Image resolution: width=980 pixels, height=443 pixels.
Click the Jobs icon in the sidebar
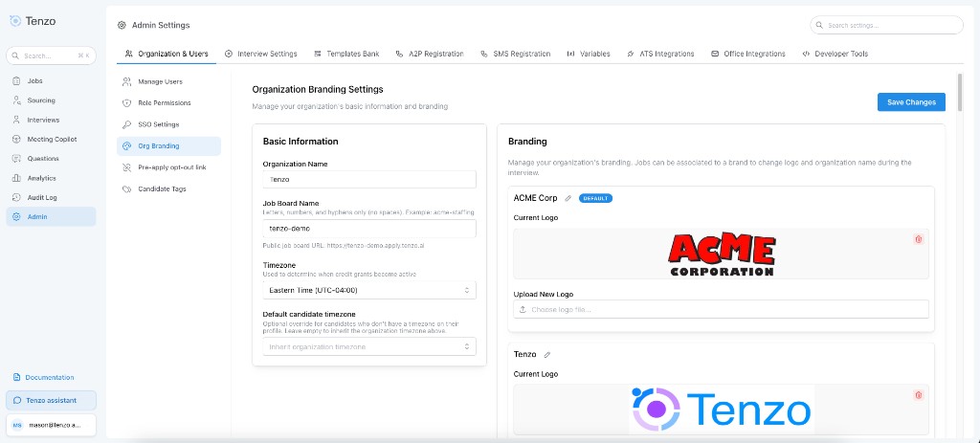coord(16,81)
